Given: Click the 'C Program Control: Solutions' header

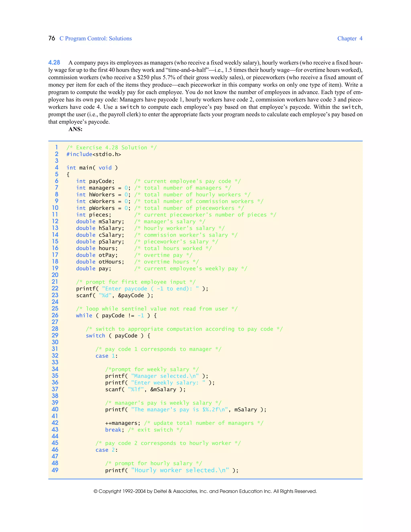Looking at the screenshot, I should [x=96, y=39].
